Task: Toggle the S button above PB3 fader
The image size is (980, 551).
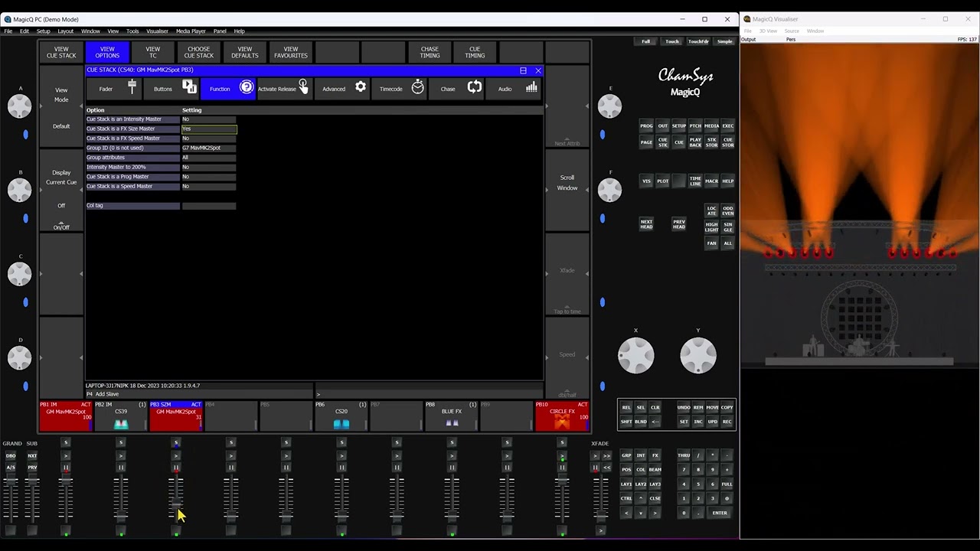Action: click(x=176, y=442)
